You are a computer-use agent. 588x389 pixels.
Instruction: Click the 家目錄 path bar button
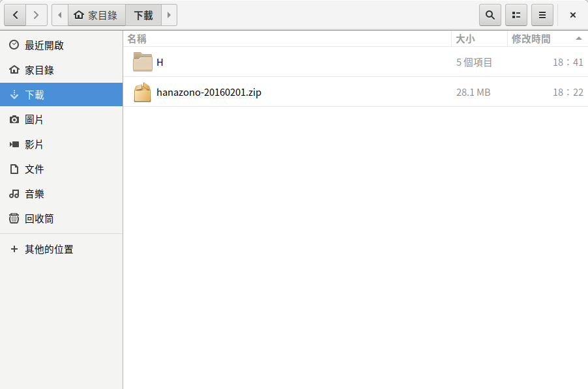(x=96, y=15)
